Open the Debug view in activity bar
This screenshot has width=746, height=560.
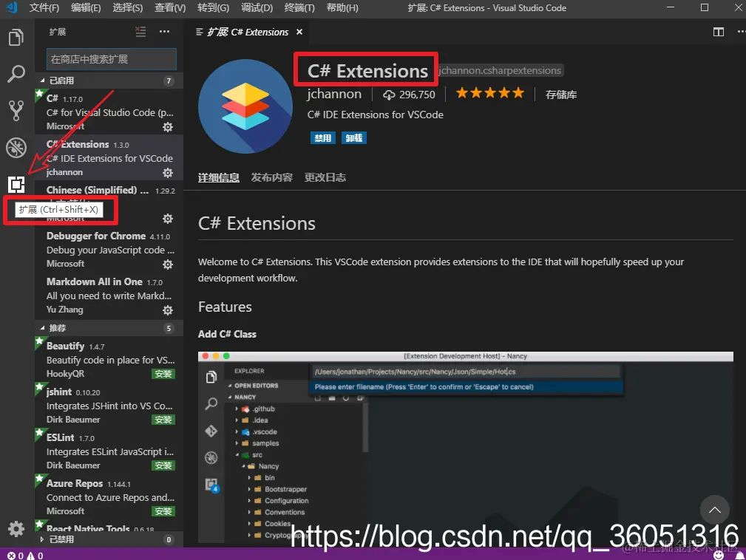pyautogui.click(x=16, y=147)
